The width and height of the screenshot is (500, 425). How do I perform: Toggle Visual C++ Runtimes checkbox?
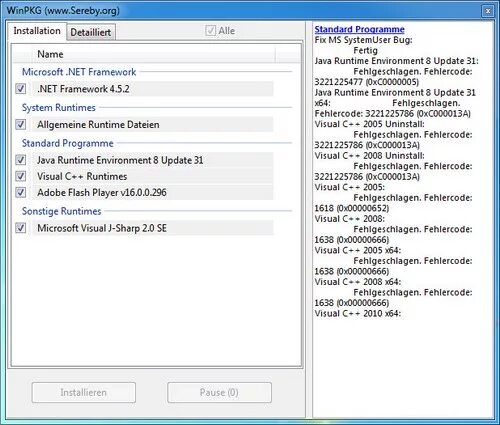pos(21,176)
